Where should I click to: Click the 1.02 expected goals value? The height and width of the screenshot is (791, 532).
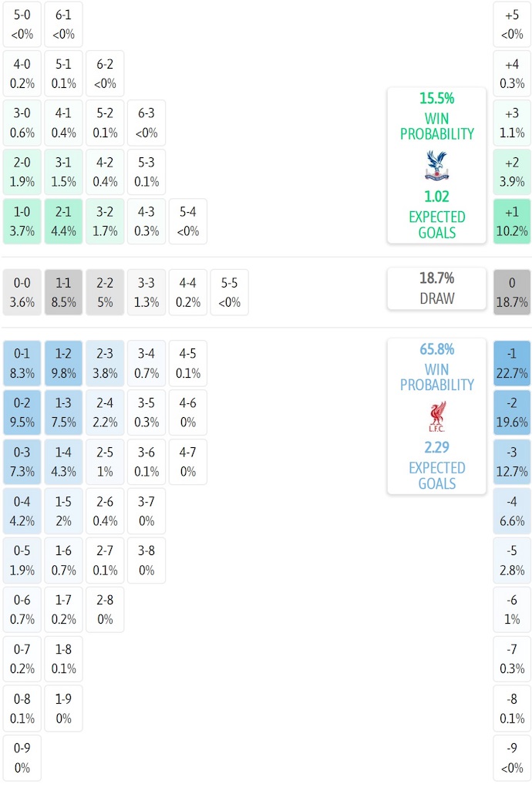[x=436, y=197]
